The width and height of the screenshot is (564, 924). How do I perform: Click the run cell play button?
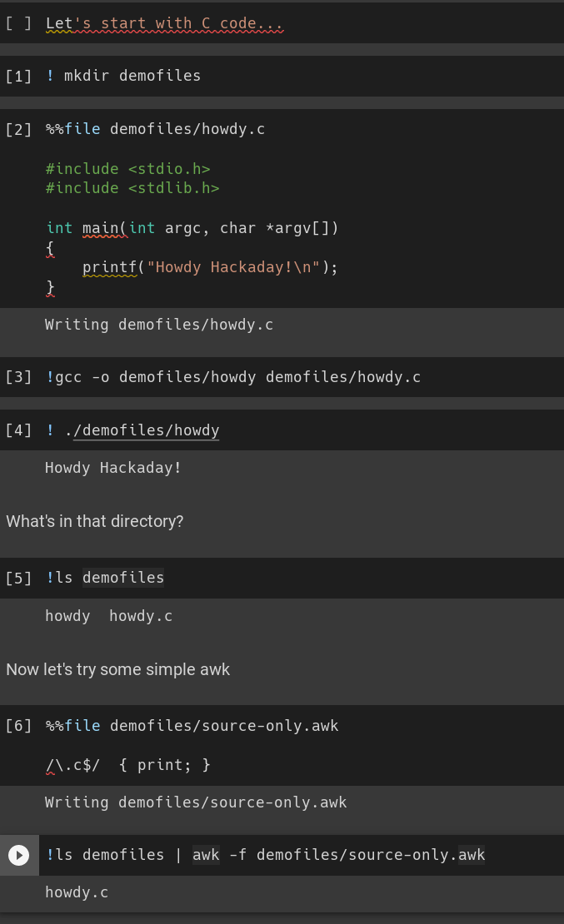coord(18,855)
